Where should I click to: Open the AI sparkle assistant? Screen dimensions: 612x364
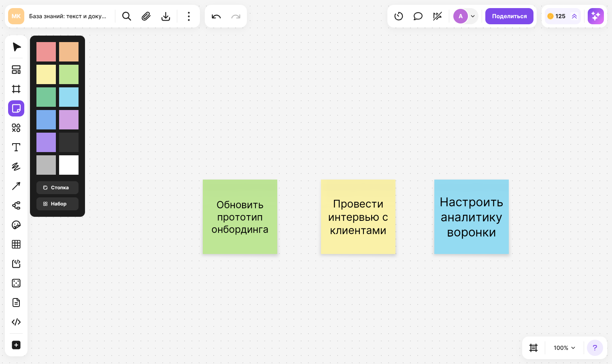[596, 16]
